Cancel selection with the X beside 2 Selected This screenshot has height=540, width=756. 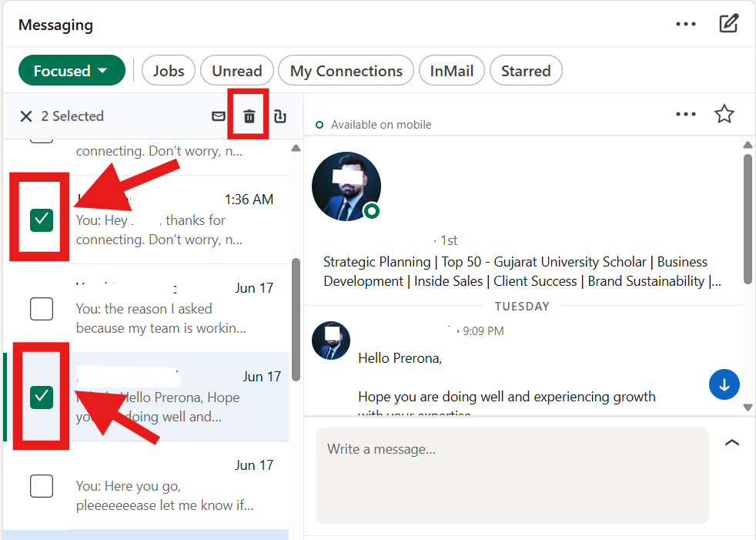pos(26,116)
